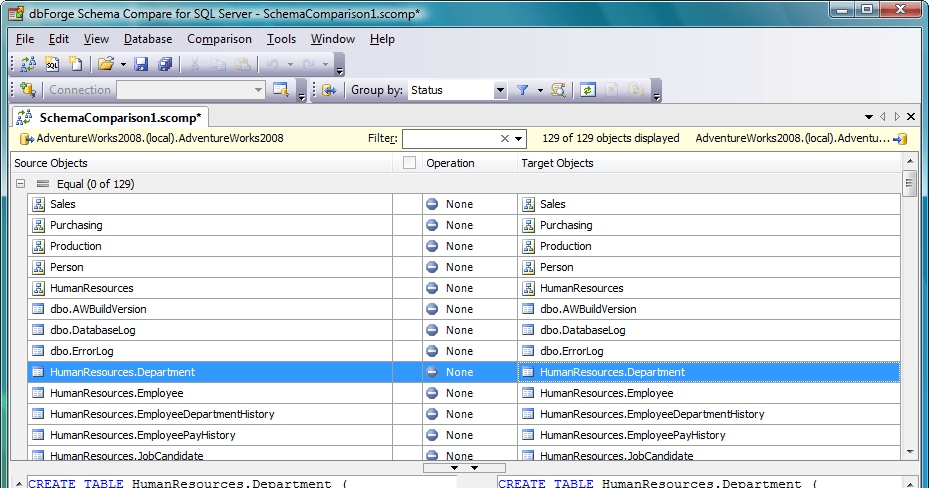Click the Save disk icon

(x=141, y=64)
